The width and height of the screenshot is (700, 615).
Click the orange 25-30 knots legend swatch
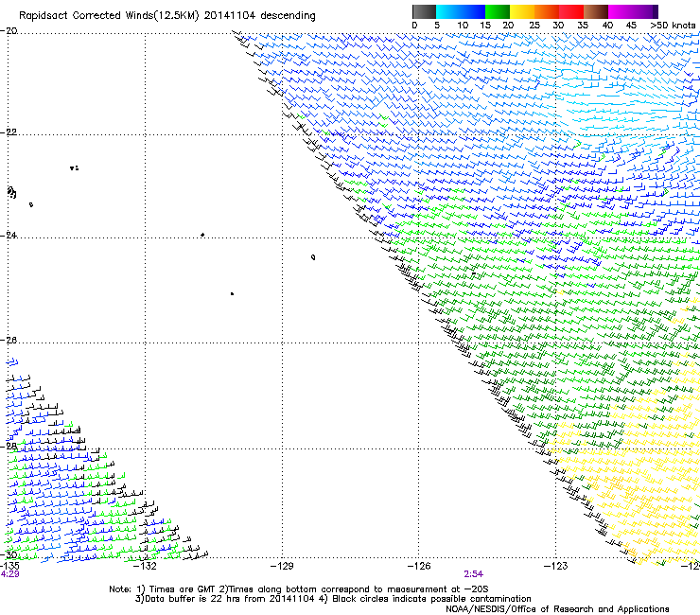pos(547,11)
